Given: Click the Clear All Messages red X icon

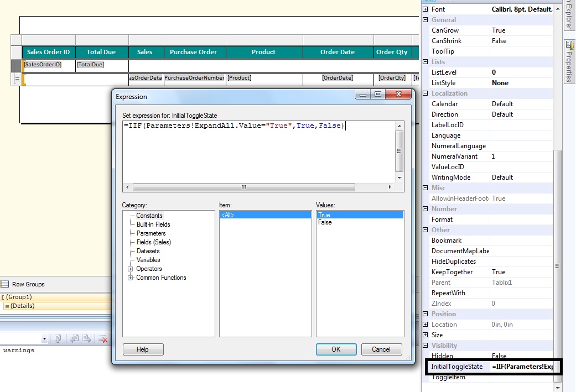Looking at the screenshot, I should tap(103, 338).
